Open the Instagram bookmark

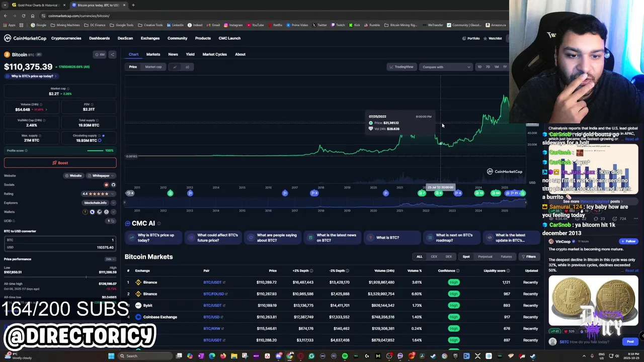tap(233, 25)
